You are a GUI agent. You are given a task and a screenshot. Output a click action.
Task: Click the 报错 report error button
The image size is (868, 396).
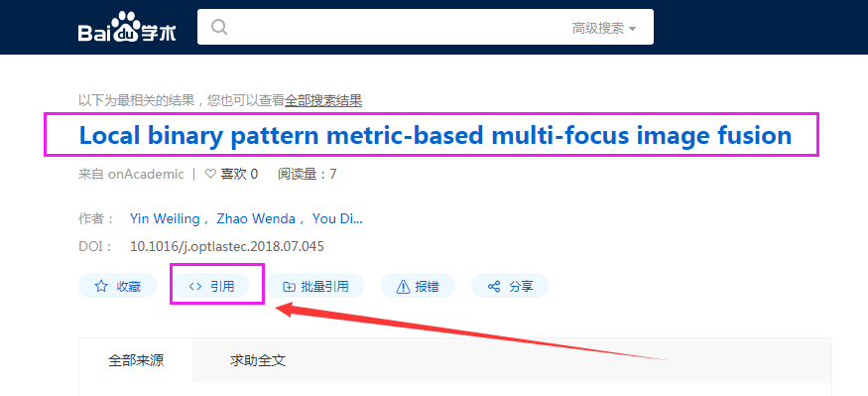pyautogui.click(x=418, y=287)
